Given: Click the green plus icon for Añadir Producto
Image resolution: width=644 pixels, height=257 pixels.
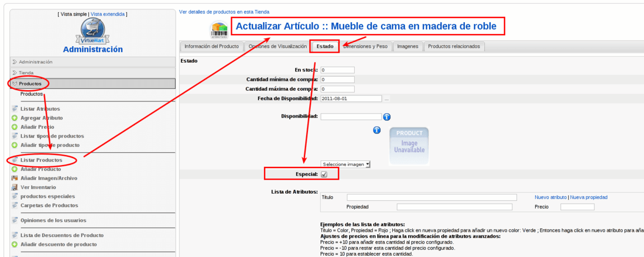Looking at the screenshot, I should [x=15, y=169].
